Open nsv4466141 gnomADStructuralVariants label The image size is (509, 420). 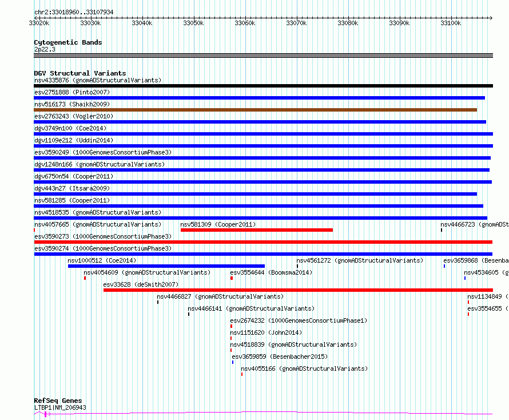[x=251, y=308]
